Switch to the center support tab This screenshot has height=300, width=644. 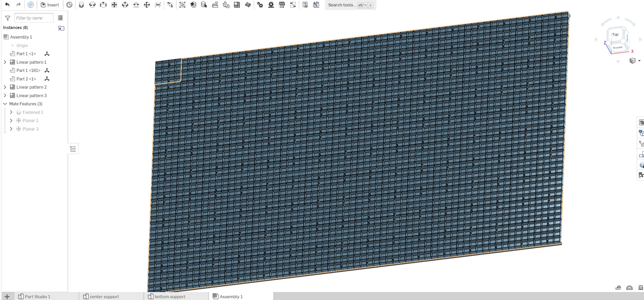coord(104,296)
